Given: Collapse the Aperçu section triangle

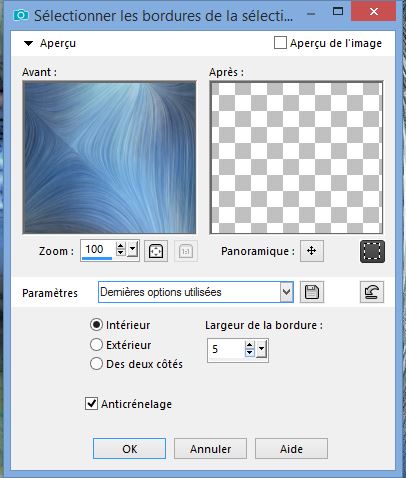Looking at the screenshot, I should (x=29, y=43).
